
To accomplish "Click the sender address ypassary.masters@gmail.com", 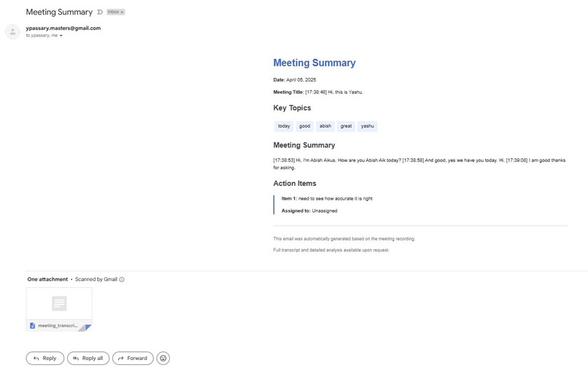I will pyautogui.click(x=63, y=28).
